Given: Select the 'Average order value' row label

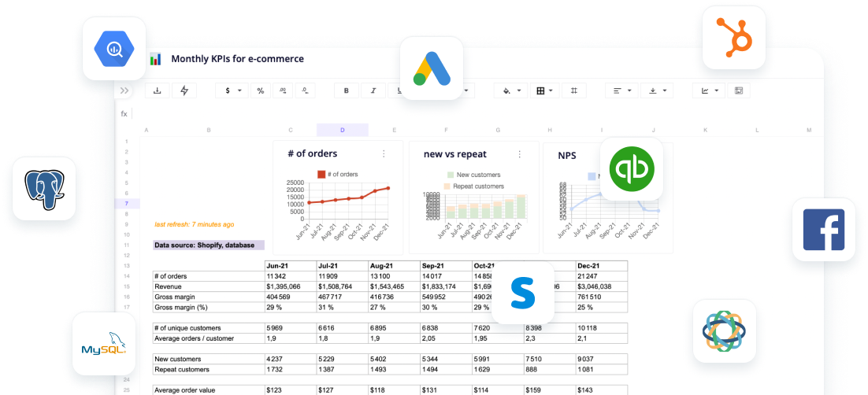Looking at the screenshot, I should point(209,390).
